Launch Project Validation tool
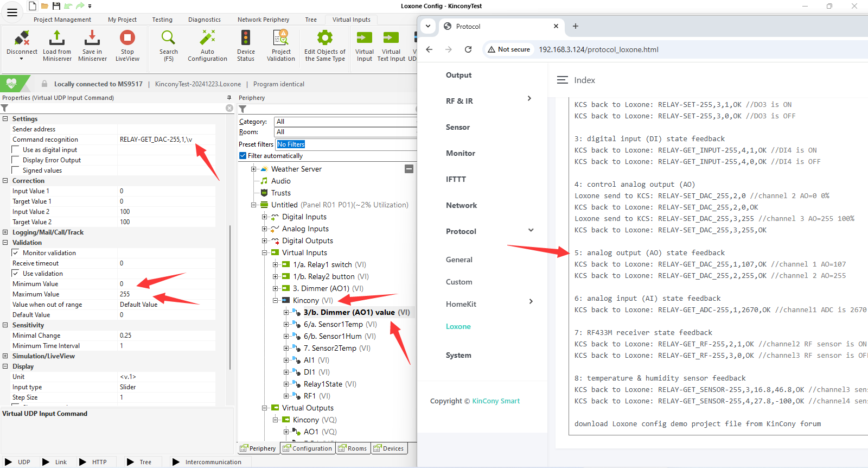The width and height of the screenshot is (868, 468). [x=281, y=37]
